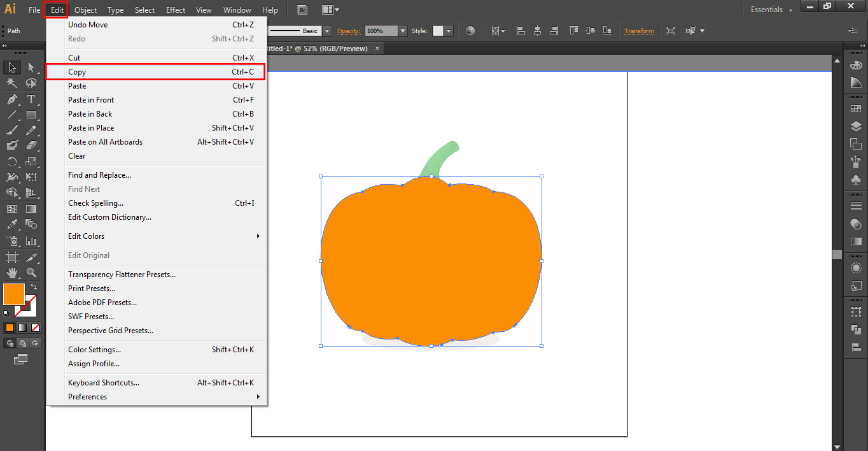Select the Hand tool
This screenshot has height=451, width=868.
[x=12, y=273]
